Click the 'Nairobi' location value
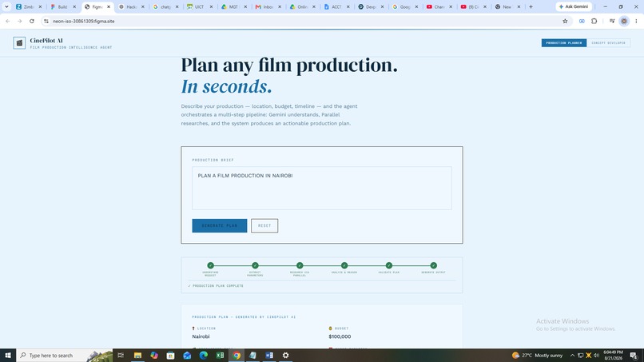Viewport: 644px width, 362px height. (x=201, y=336)
